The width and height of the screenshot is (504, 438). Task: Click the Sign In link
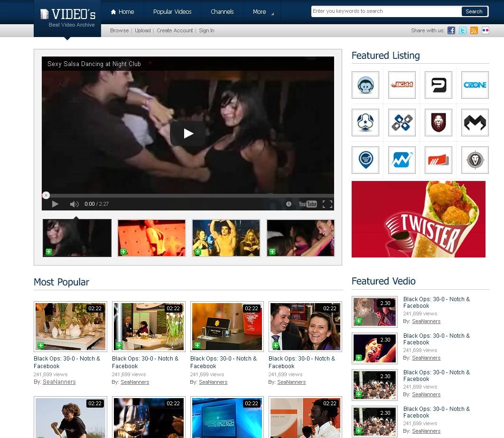tap(206, 30)
